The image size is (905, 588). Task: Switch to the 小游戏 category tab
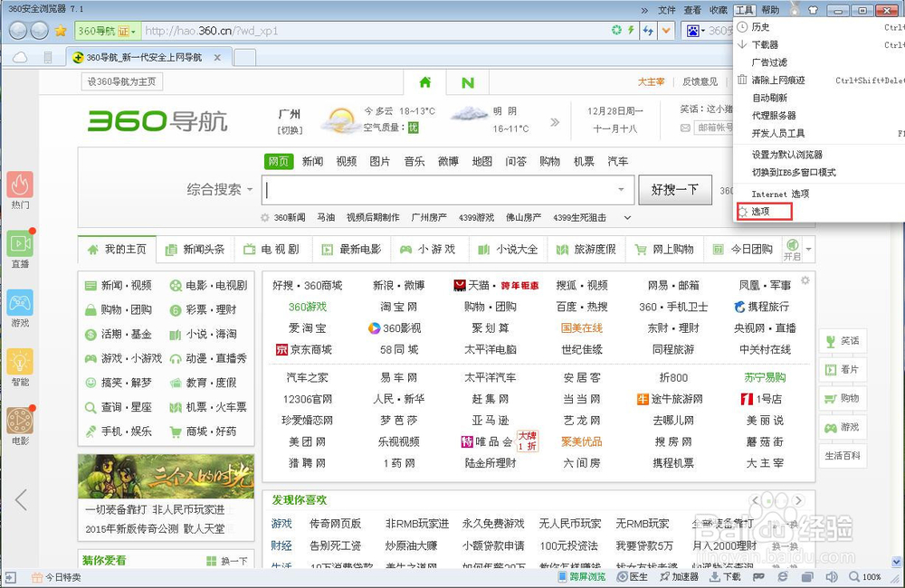coord(428,250)
